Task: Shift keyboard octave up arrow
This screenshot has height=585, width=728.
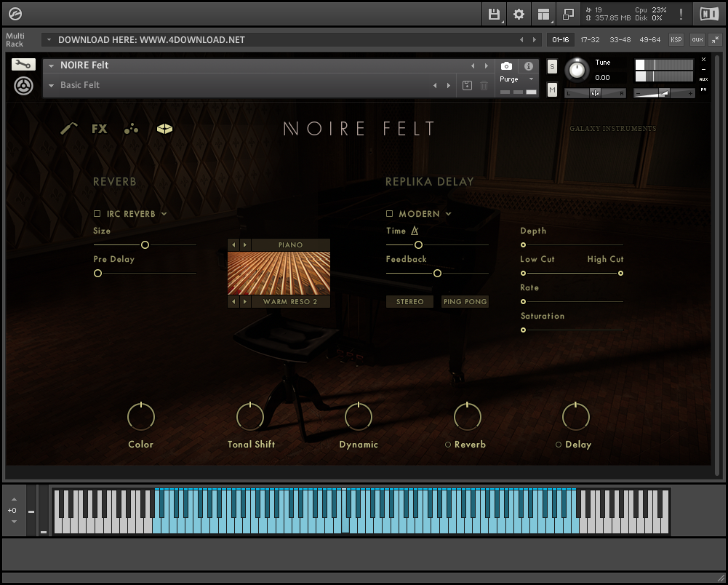Action: click(14, 499)
